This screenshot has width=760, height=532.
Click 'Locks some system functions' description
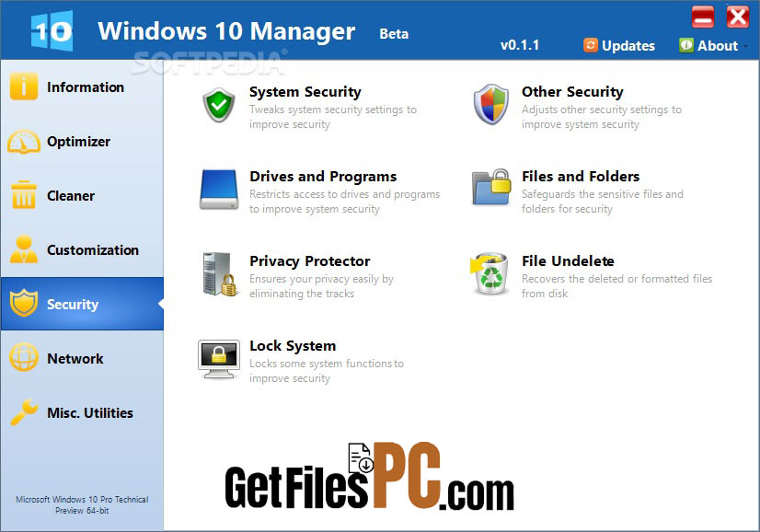[x=327, y=371]
